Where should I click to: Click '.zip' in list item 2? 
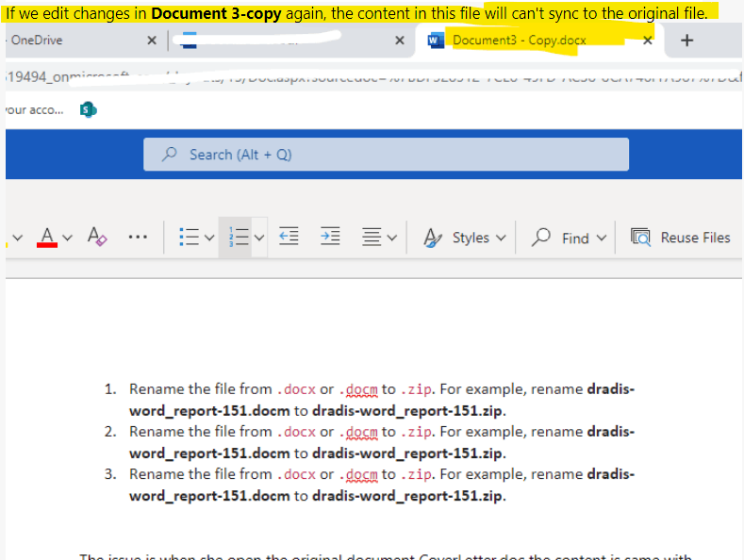click(416, 432)
